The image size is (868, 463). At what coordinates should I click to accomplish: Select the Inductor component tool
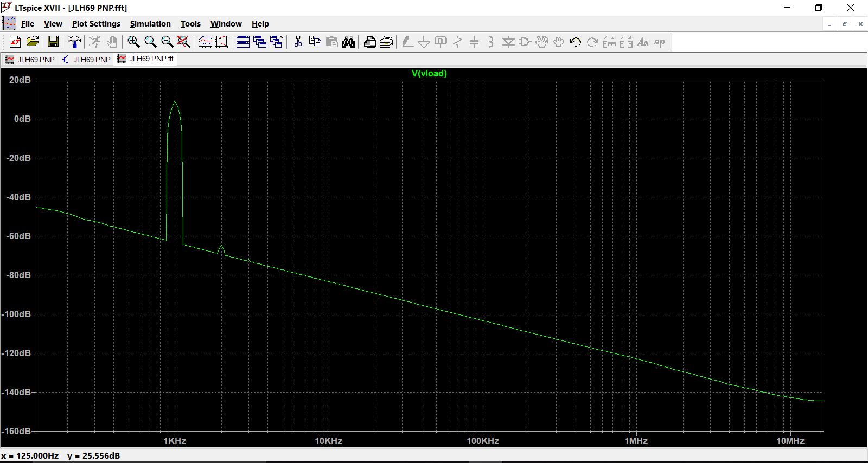(491, 42)
